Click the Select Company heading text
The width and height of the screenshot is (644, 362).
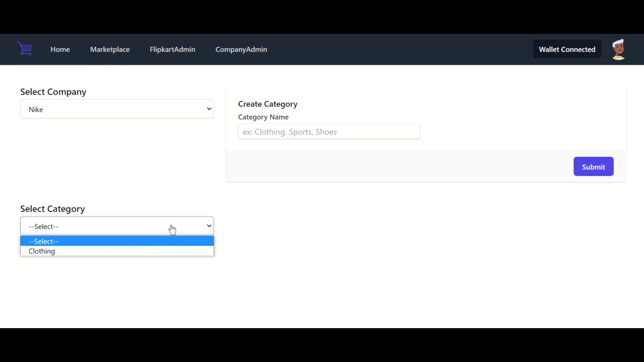pos(53,92)
